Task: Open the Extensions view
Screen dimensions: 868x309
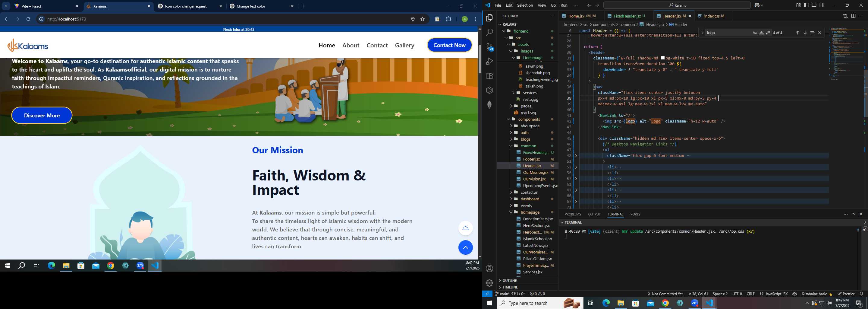Action: (x=489, y=76)
